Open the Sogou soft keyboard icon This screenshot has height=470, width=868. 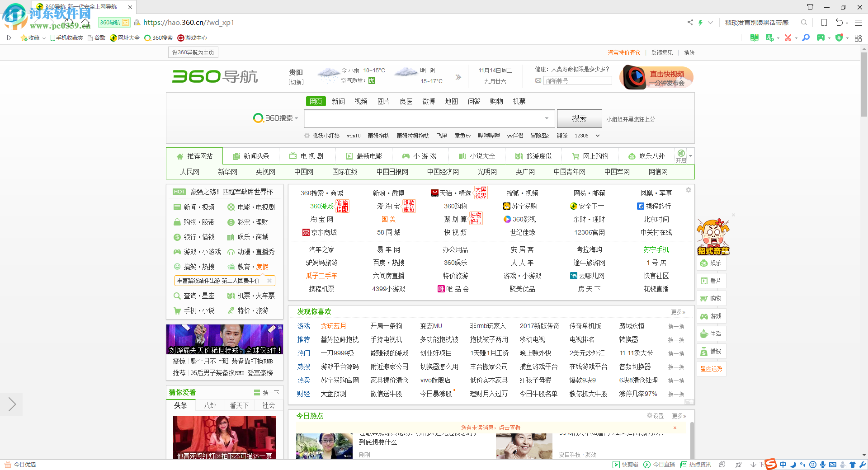coord(833,465)
